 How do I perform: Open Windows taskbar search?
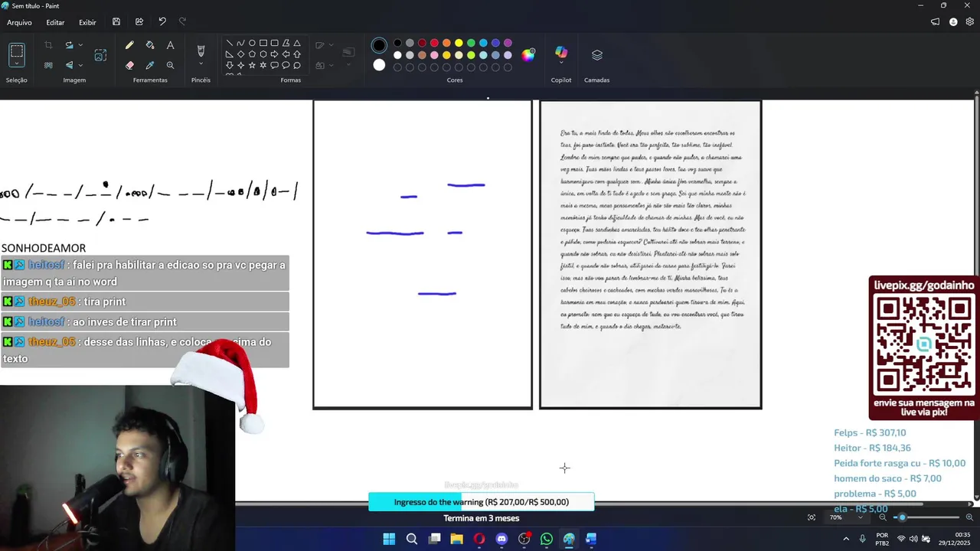pyautogui.click(x=412, y=539)
